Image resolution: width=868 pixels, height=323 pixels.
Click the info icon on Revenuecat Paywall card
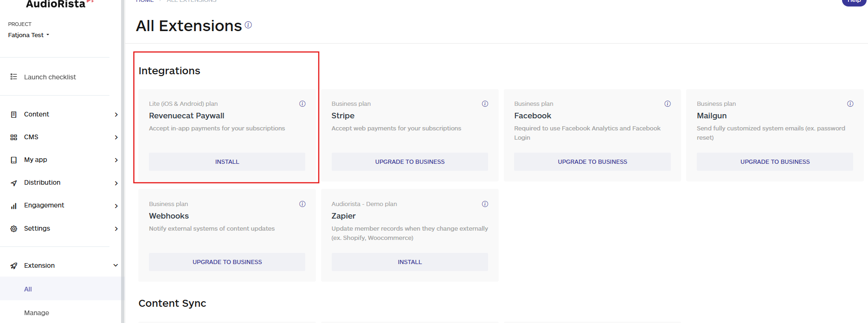click(x=302, y=104)
